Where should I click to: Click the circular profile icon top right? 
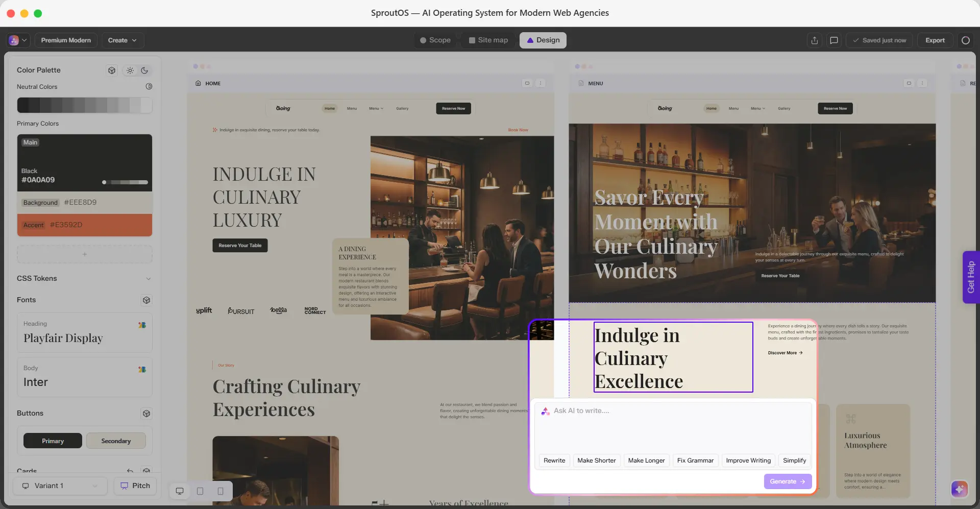point(966,40)
